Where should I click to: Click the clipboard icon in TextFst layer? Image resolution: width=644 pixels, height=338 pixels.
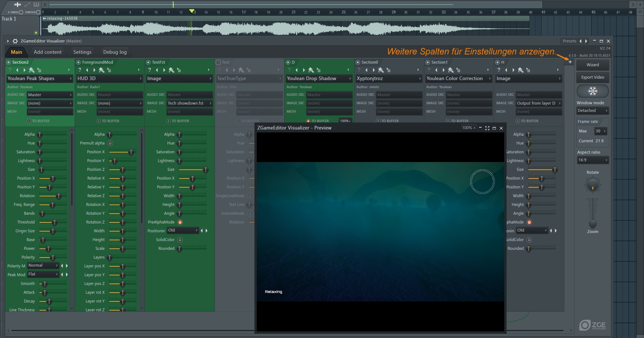(x=179, y=70)
